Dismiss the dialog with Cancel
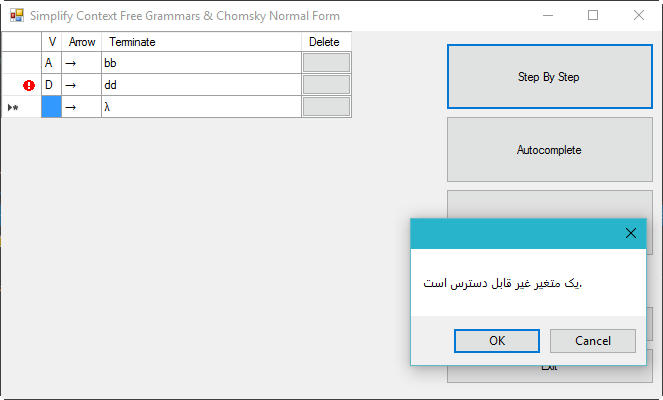 [x=593, y=341]
